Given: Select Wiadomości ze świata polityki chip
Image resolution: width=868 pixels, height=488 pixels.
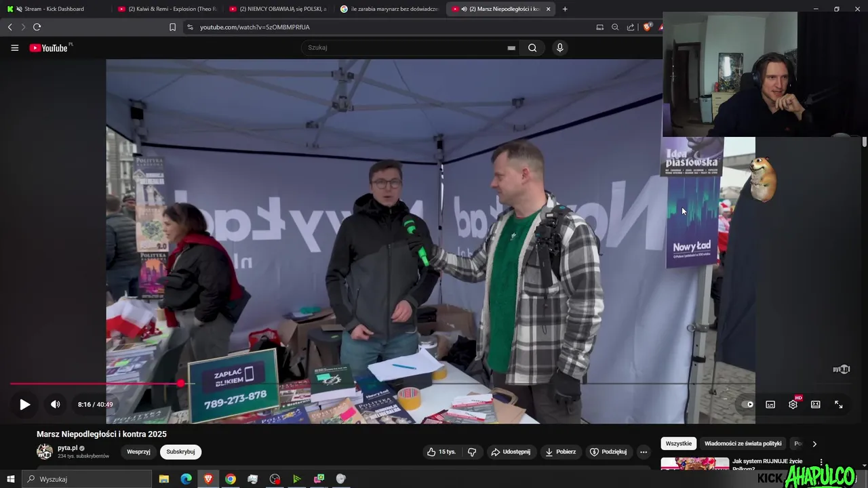Looking at the screenshot, I should click(x=743, y=443).
